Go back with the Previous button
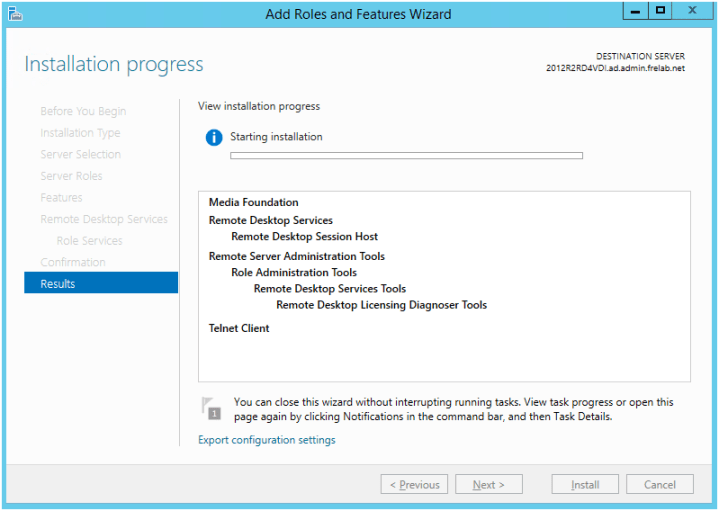This screenshot has height=511, width=719. point(414,485)
